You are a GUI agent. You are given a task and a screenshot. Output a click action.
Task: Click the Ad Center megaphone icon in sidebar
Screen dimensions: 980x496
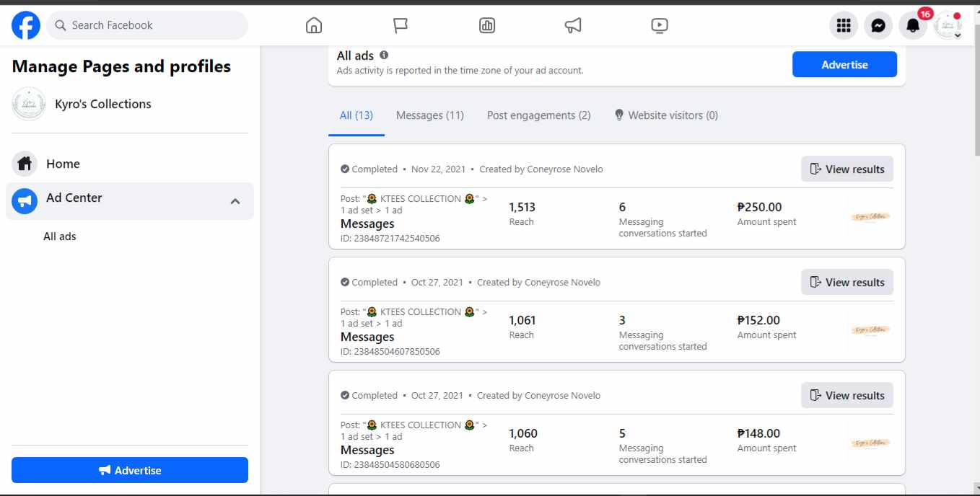(x=25, y=201)
